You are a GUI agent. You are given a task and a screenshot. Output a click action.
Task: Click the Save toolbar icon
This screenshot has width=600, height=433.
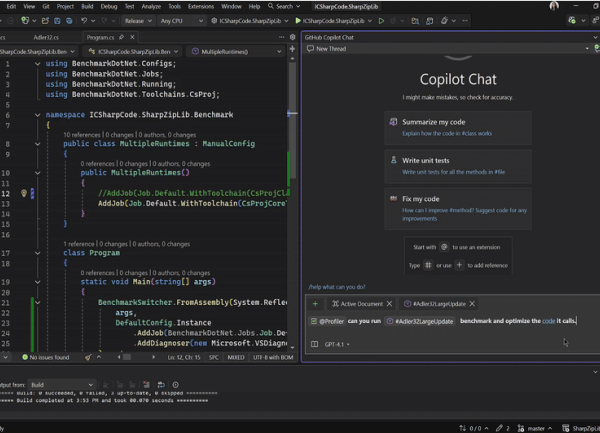pyautogui.click(x=57, y=21)
